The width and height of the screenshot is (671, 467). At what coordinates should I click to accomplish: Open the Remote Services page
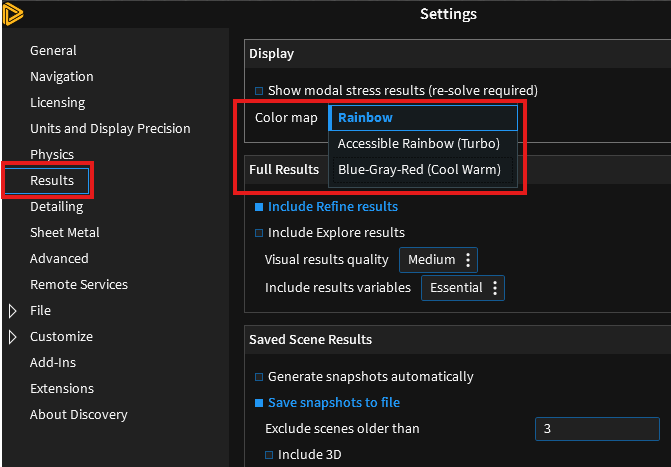(79, 285)
